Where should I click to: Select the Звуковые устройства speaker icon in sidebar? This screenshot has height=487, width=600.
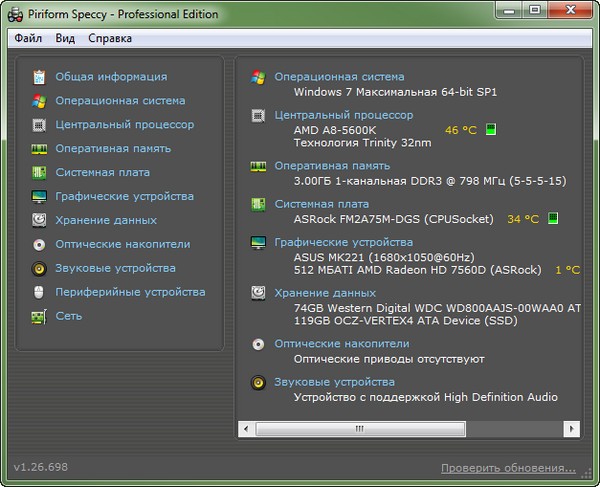tap(39, 268)
